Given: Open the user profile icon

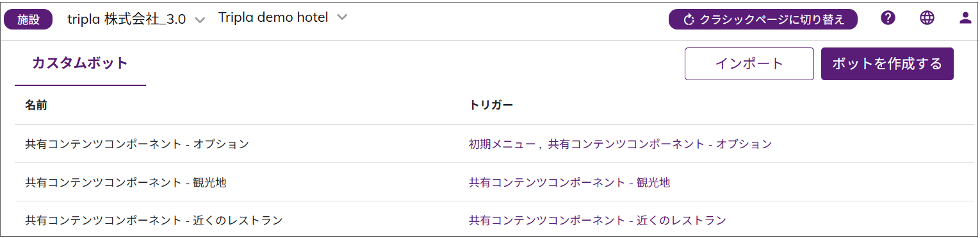Looking at the screenshot, I should (965, 18).
